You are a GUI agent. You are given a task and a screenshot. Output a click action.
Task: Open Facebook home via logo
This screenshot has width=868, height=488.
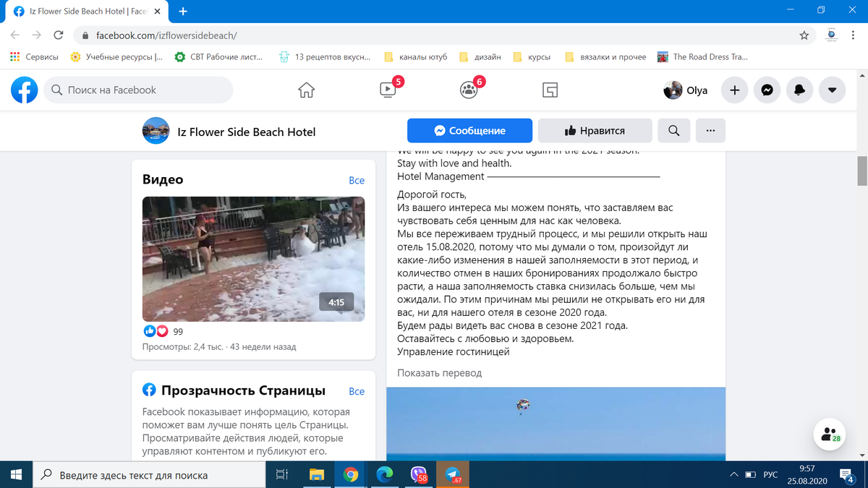(25, 90)
